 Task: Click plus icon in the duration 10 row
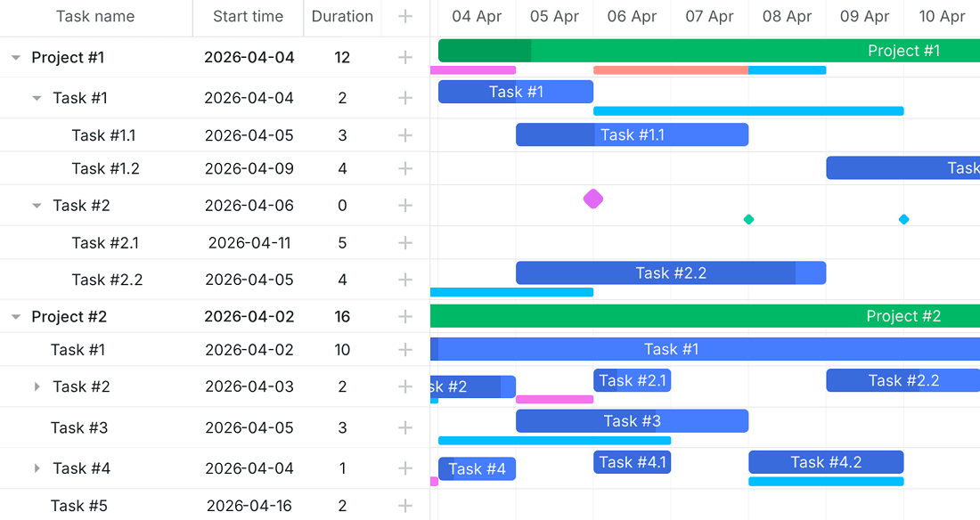[405, 349]
